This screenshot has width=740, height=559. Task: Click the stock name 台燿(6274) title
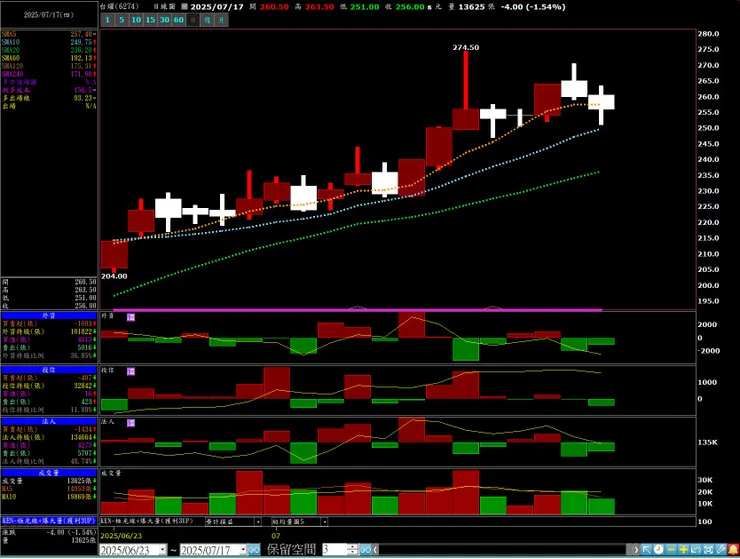coord(120,7)
